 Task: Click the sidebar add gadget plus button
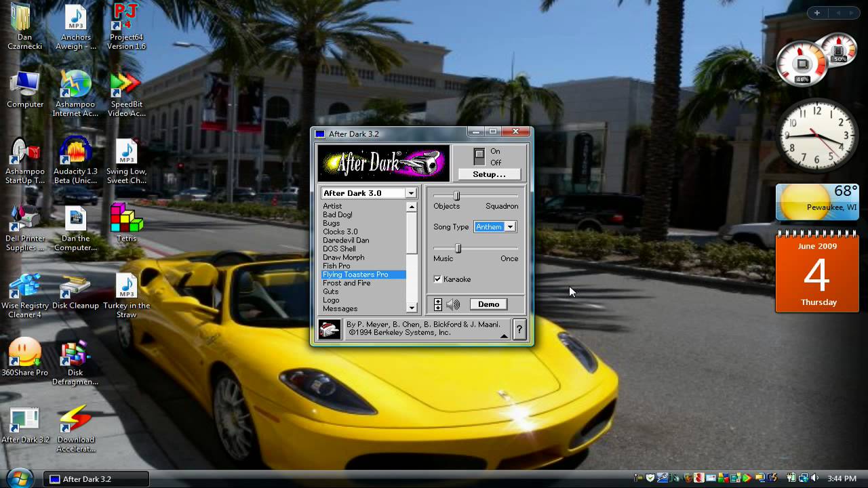pos(817,13)
